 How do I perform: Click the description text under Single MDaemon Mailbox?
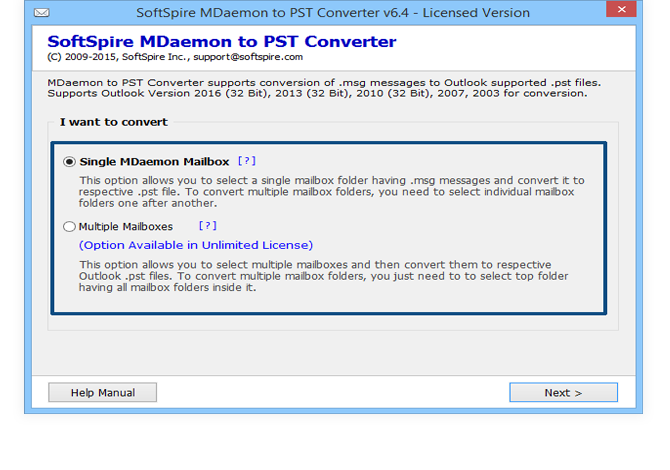pos(331,192)
